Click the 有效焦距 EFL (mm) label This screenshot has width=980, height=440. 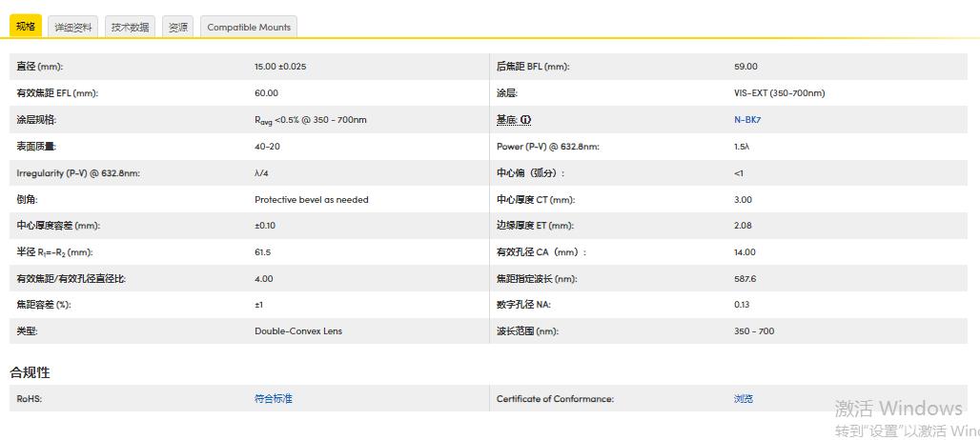click(x=57, y=93)
